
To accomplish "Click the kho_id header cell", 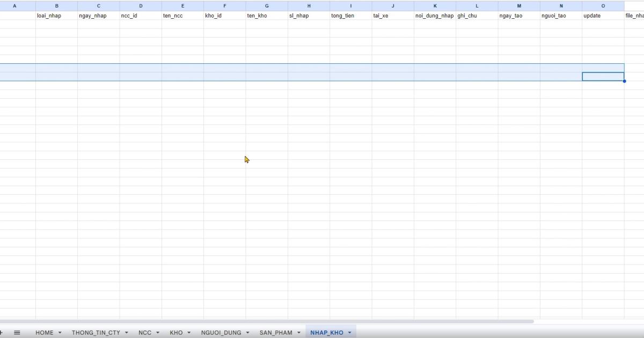I will (225, 16).
